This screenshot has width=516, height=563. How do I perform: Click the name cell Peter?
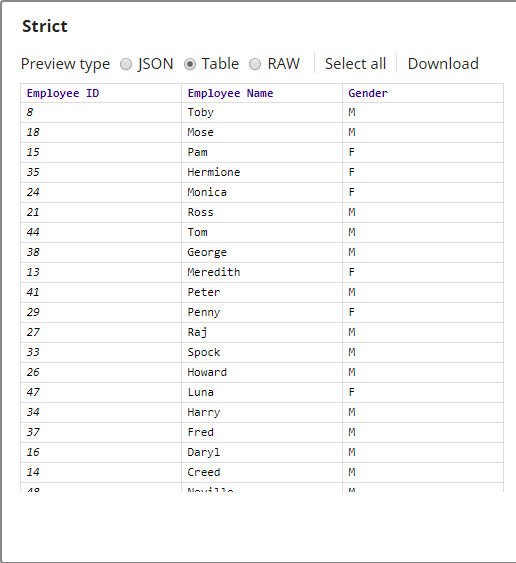262,293
